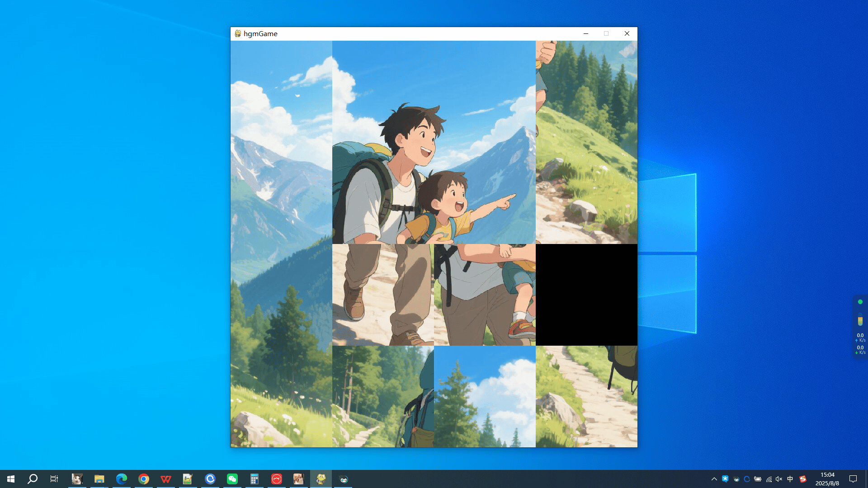Click the hgmGame python taskbar icon
This screenshot has width=868, height=488.
pos(321,479)
